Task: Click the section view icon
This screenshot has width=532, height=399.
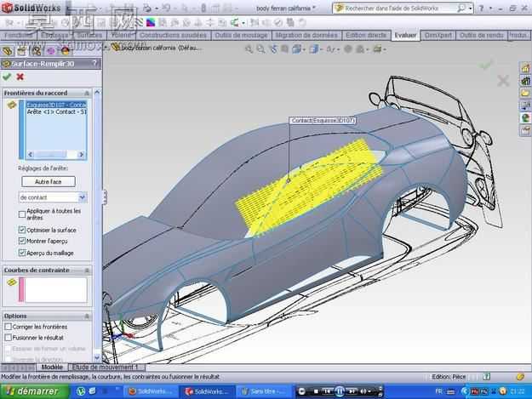Action: tap(284, 49)
